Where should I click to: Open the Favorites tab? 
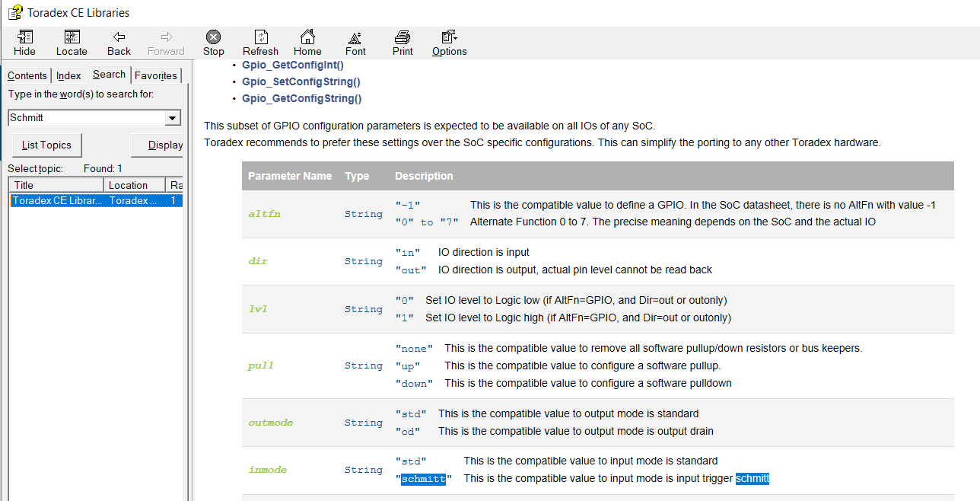[x=156, y=75]
